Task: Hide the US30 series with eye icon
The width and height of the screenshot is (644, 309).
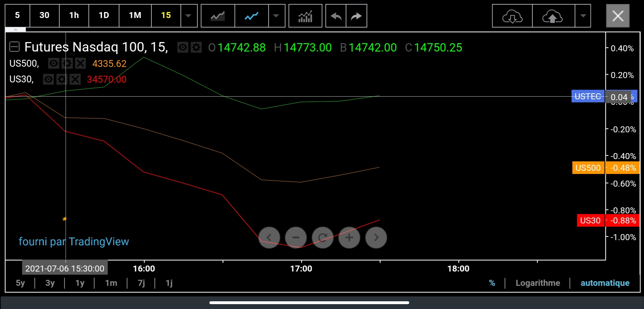Action: pos(48,79)
